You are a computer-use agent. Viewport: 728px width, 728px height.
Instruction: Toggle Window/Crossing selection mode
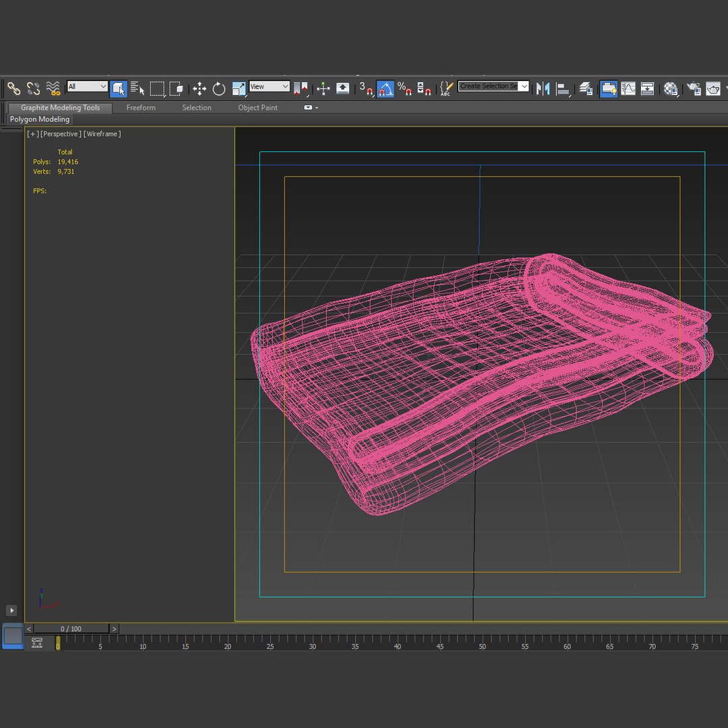pos(177,88)
